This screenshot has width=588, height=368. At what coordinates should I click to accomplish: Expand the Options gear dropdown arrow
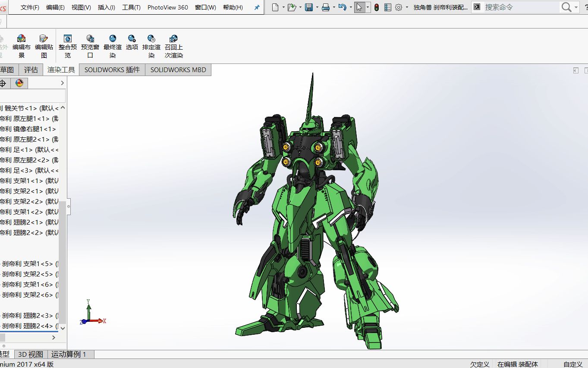pyautogui.click(x=407, y=7)
